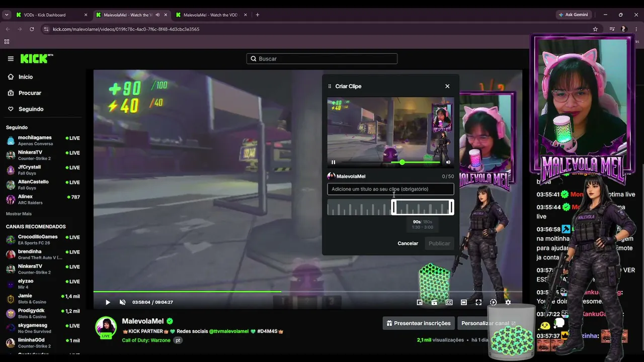644x362 pixels.
Task: Click Presentear inscrições button
Action: click(x=419, y=323)
